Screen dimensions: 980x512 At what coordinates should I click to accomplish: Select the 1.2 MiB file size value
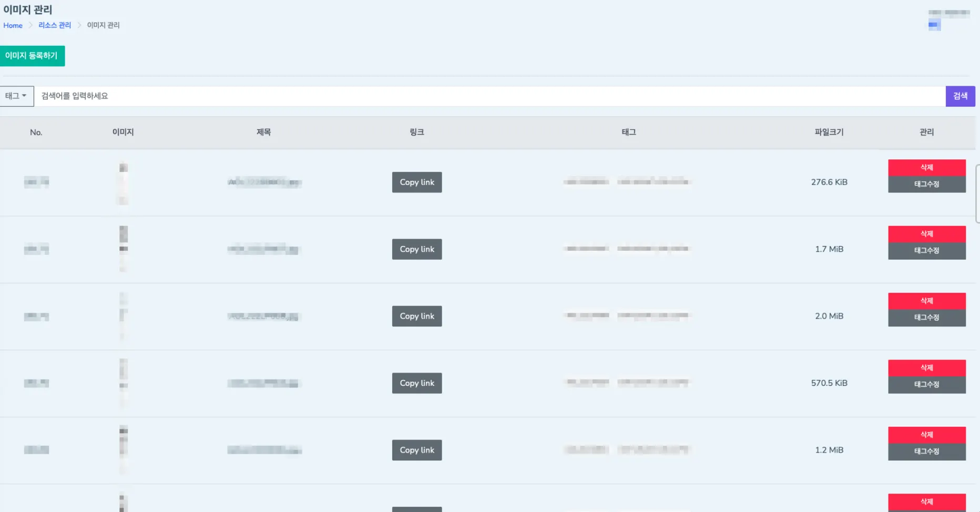click(x=829, y=450)
